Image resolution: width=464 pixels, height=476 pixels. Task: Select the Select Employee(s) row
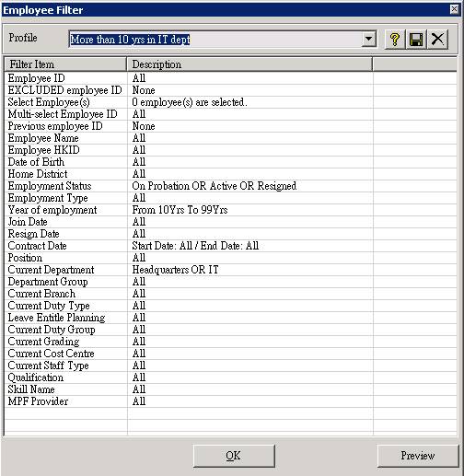pyautogui.click(x=230, y=102)
